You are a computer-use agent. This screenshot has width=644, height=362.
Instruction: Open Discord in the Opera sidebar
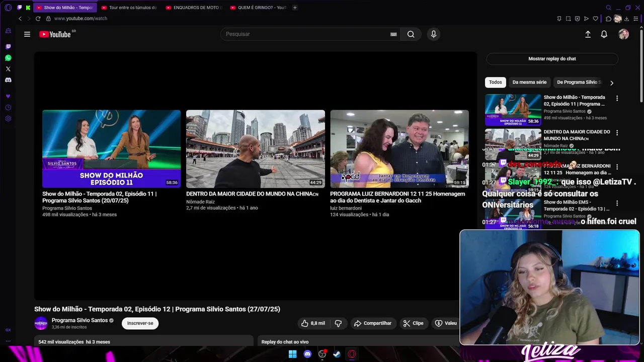(x=8, y=80)
